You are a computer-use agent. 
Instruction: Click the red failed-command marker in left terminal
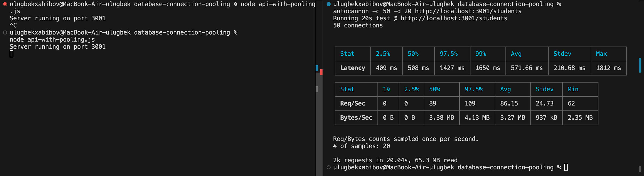[5, 4]
